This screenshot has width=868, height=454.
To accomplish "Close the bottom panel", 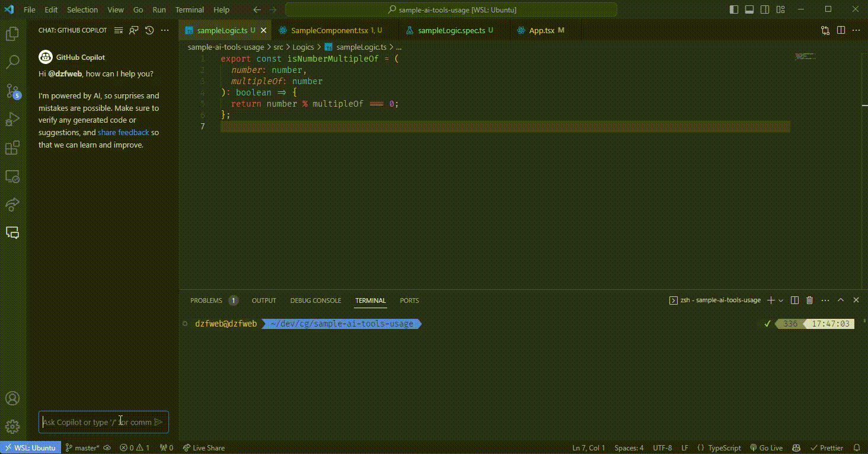I will coord(856,300).
